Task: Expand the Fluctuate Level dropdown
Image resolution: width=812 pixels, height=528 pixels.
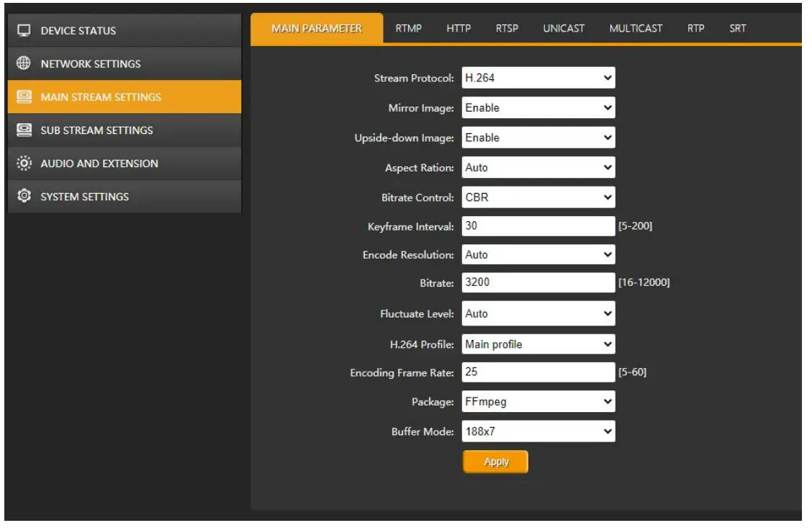Action: [538, 313]
